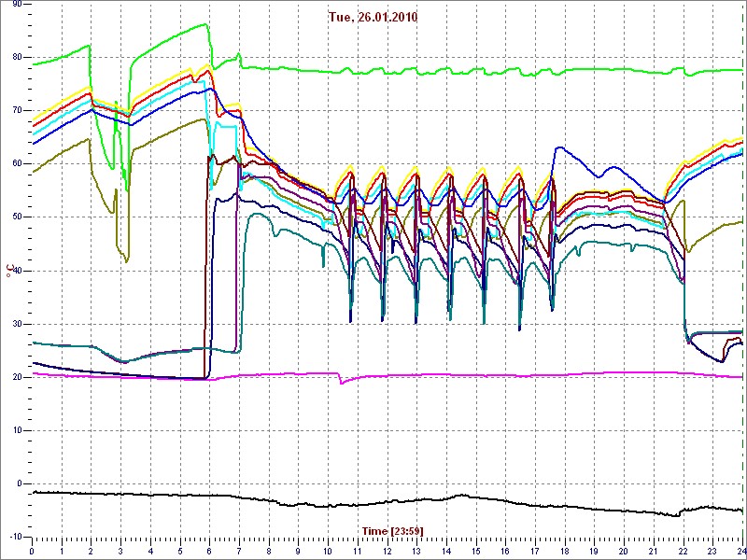Screen dimensions: 747x560
Task: Click hour '6' on the time axis
Action: coord(209,550)
